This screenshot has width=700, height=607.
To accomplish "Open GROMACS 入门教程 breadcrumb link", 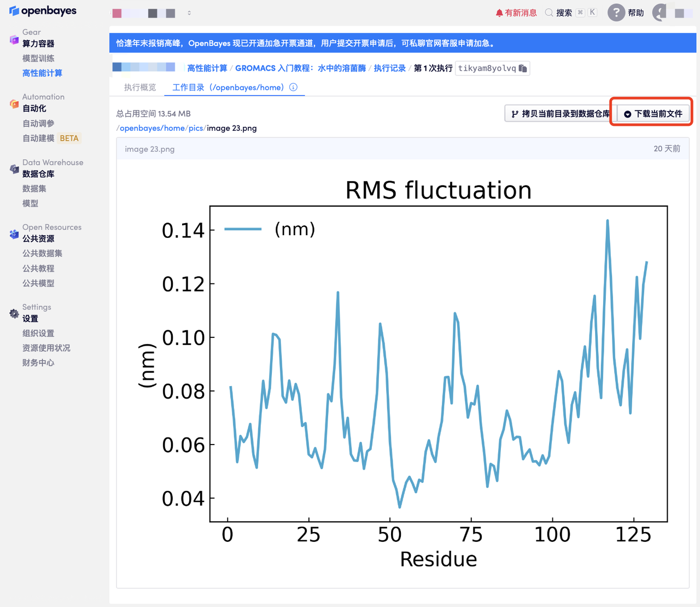I will point(300,68).
